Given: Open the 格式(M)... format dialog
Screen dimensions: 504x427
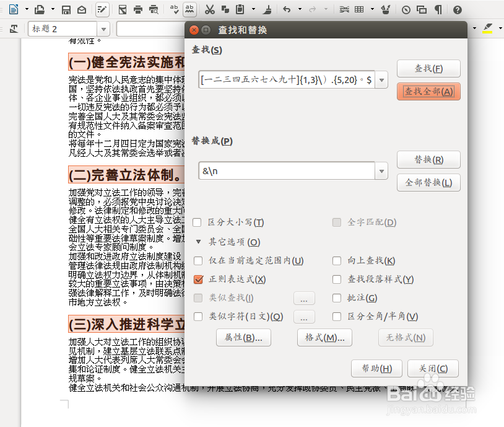Looking at the screenshot, I should (324, 338).
